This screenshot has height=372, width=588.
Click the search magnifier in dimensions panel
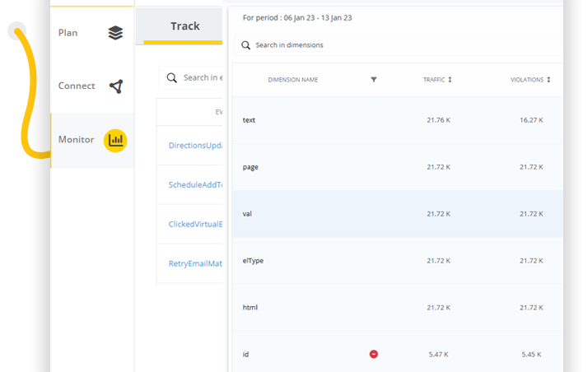pyautogui.click(x=246, y=45)
